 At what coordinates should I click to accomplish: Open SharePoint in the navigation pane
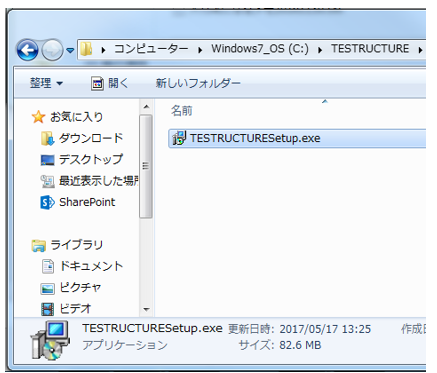click(87, 202)
